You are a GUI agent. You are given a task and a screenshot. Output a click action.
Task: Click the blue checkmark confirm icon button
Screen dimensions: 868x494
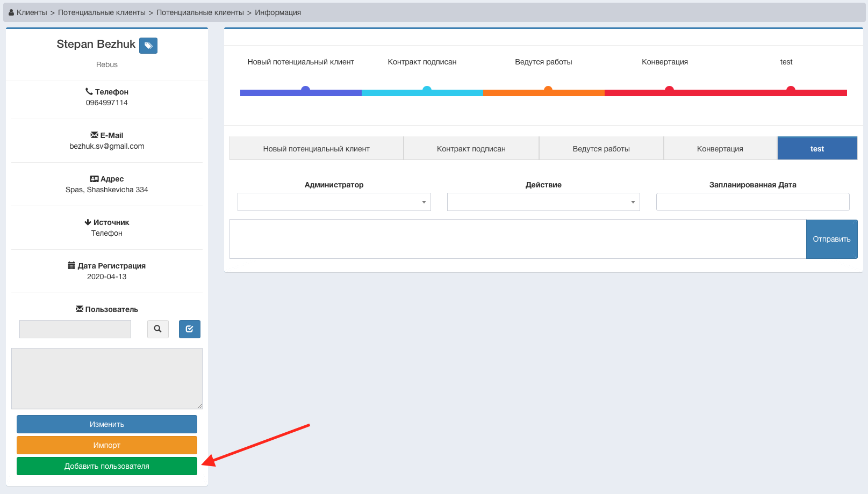[189, 329]
